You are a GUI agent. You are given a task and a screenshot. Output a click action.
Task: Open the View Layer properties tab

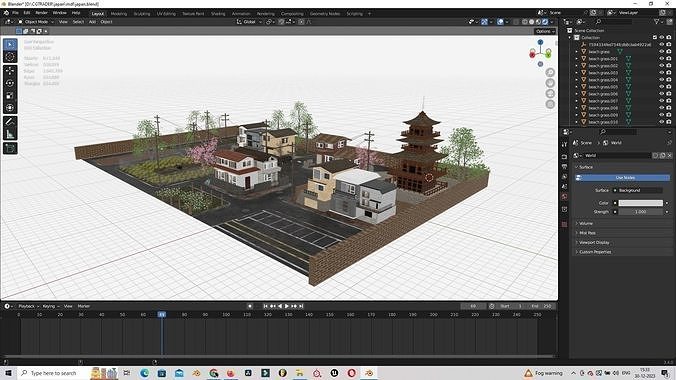(564, 176)
